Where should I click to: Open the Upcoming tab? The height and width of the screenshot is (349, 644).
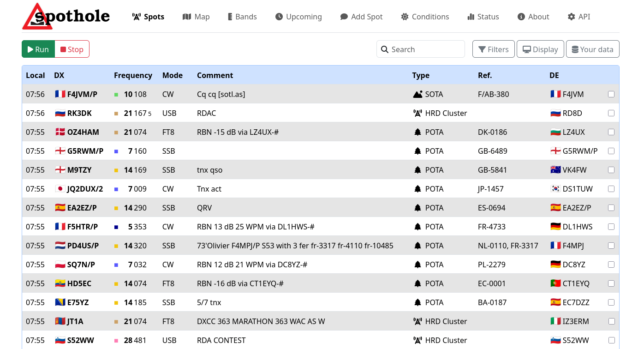point(298,17)
